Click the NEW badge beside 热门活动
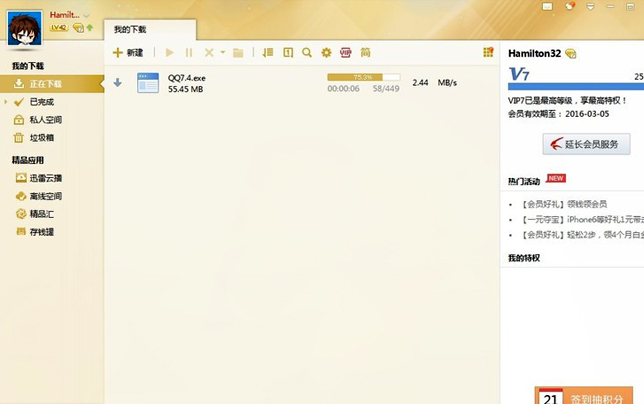The image size is (644, 404). click(556, 178)
